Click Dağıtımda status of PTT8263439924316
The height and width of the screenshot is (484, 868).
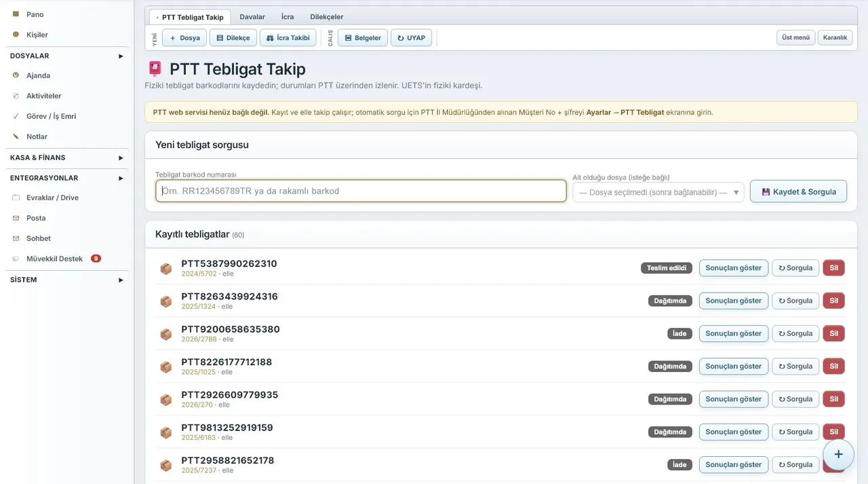point(670,301)
